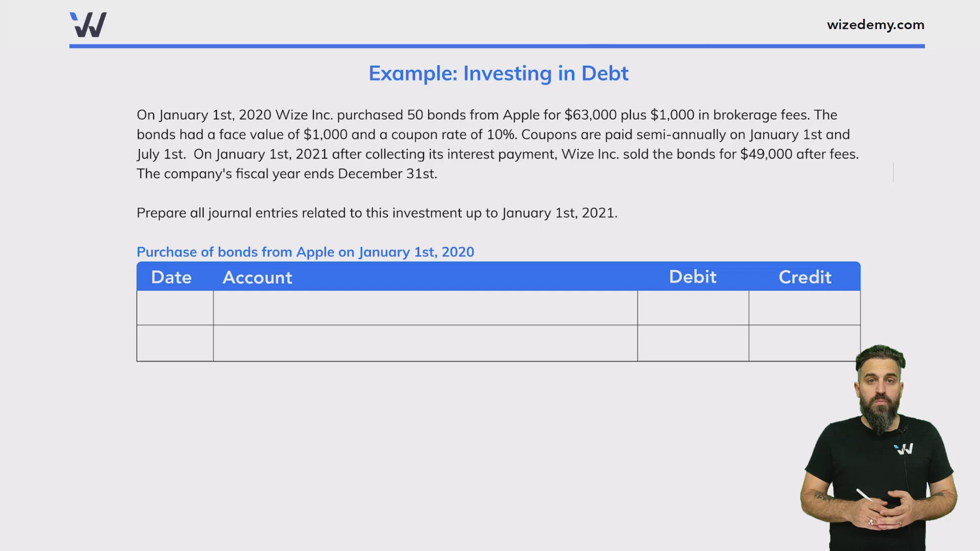Click the first empty Date cell
Image resolution: width=980 pixels, height=551 pixels.
175,308
